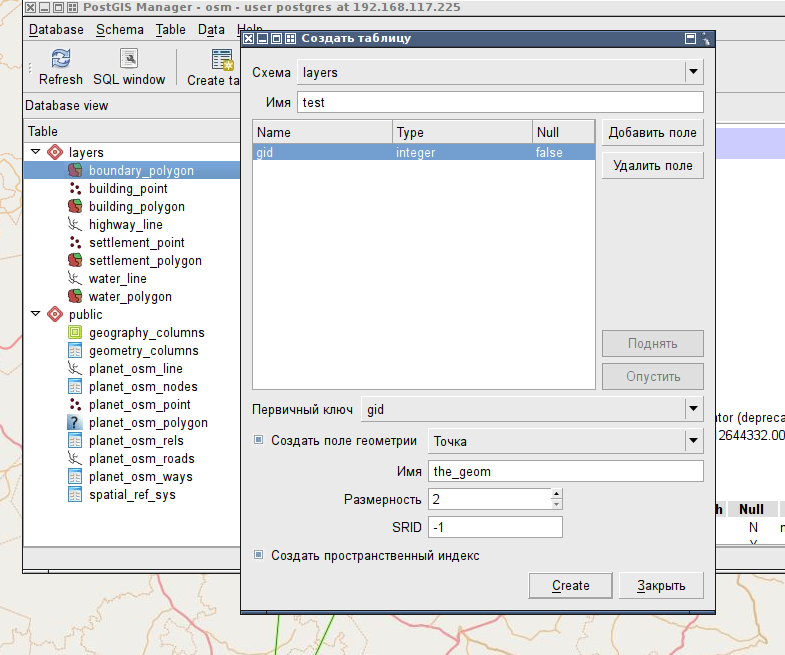Disable the Создать пространственный индекс checkbox
The height and width of the screenshot is (655, 785).
click(258, 555)
